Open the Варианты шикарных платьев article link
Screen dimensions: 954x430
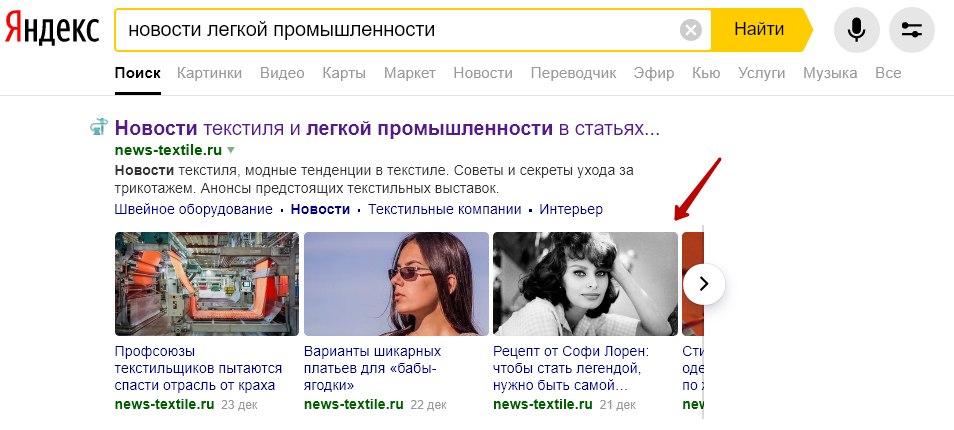(372, 369)
